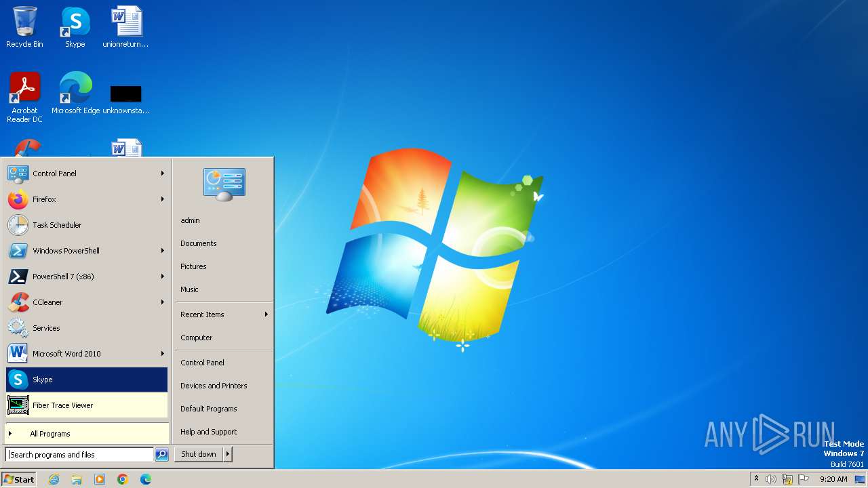This screenshot has height=488, width=868.
Task: Launch the highlighted Skype entry in Start menu
Action: coord(86,380)
